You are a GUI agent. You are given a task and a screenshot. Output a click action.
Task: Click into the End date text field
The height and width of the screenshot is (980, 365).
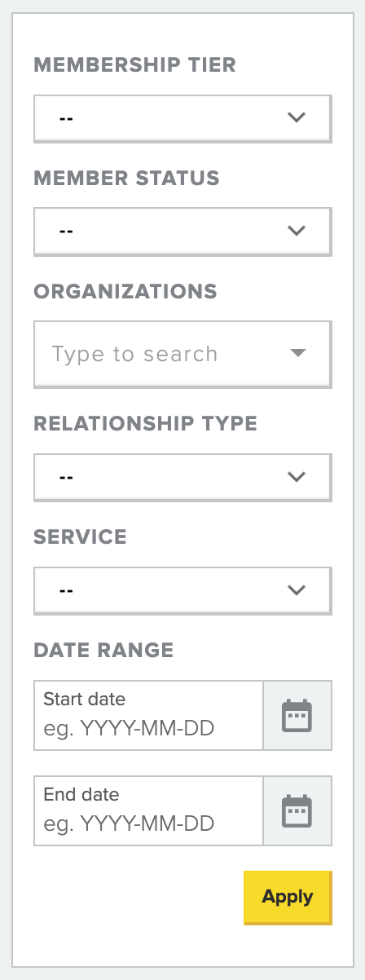149,810
